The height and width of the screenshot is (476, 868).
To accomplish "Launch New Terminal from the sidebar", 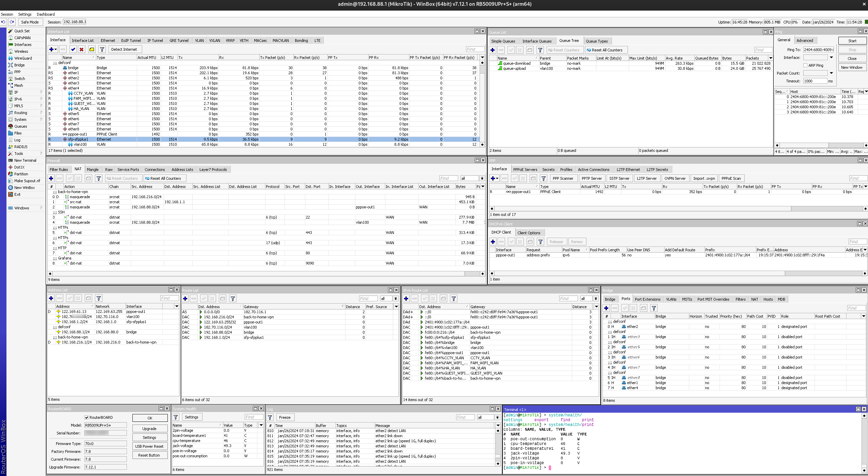I will [x=25, y=160].
